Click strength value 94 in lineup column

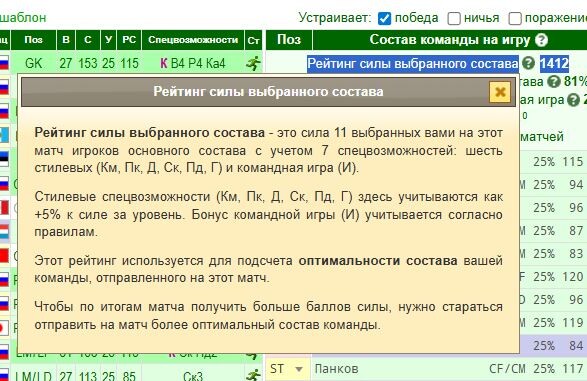point(576,185)
